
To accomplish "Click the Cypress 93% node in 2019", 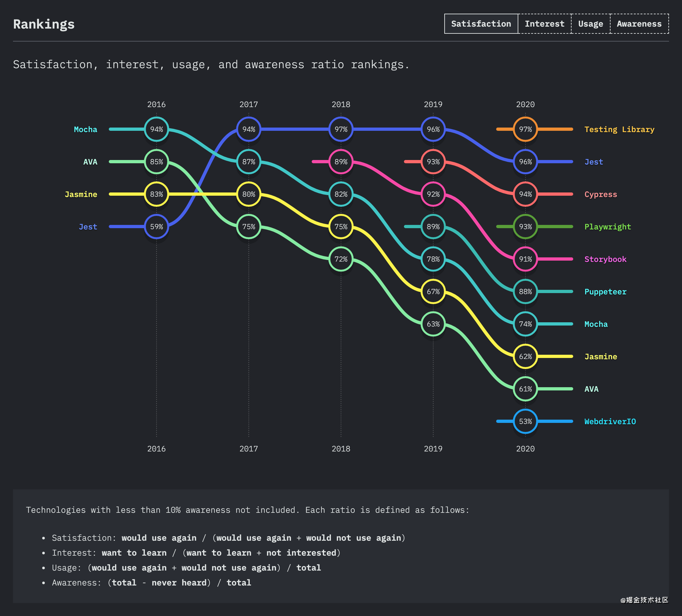I will (433, 162).
